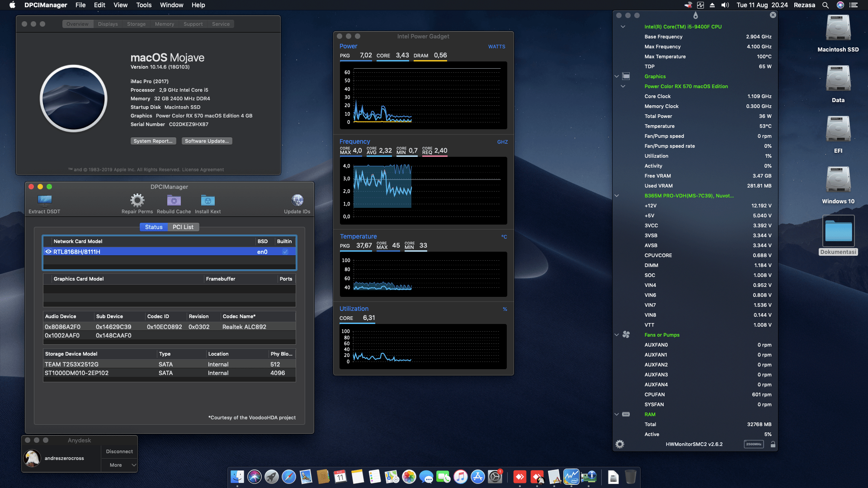Open the Install Kext tool
Image resolution: width=868 pixels, height=488 pixels.
[208, 201]
